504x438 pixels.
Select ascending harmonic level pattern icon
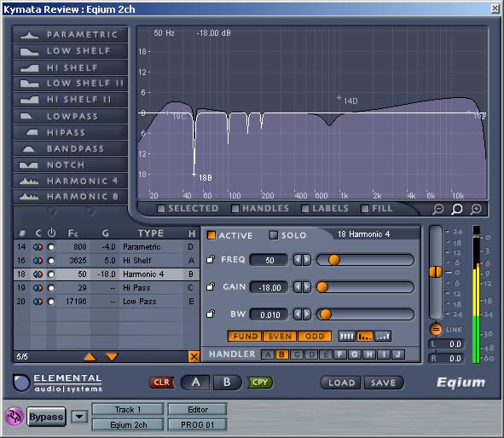(x=383, y=337)
